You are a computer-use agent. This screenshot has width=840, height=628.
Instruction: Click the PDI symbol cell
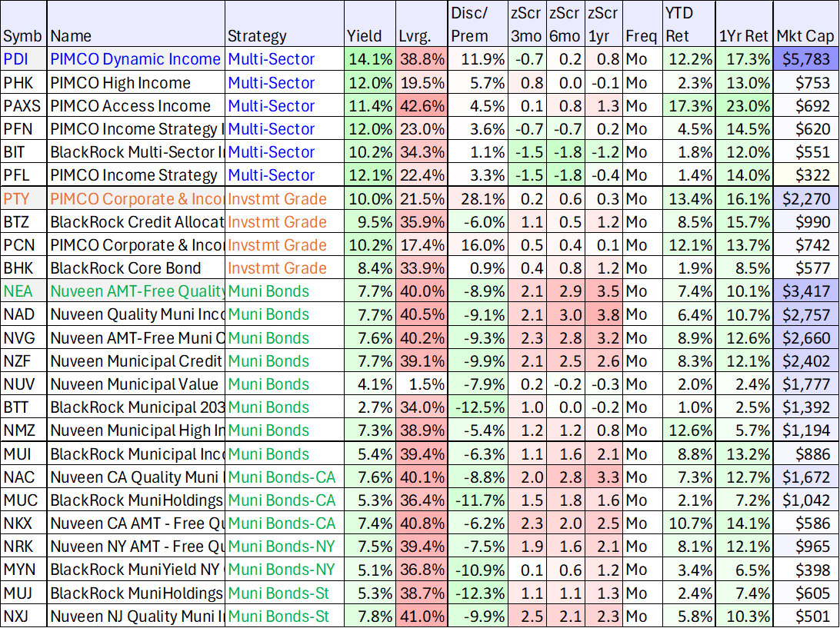pyautogui.click(x=24, y=59)
